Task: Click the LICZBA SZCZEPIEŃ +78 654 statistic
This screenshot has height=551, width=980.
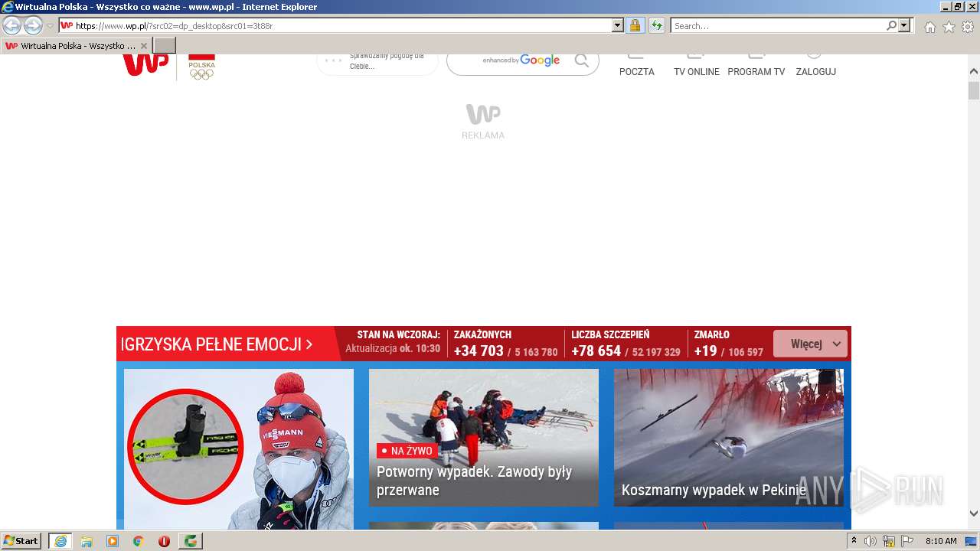Action: (626, 344)
